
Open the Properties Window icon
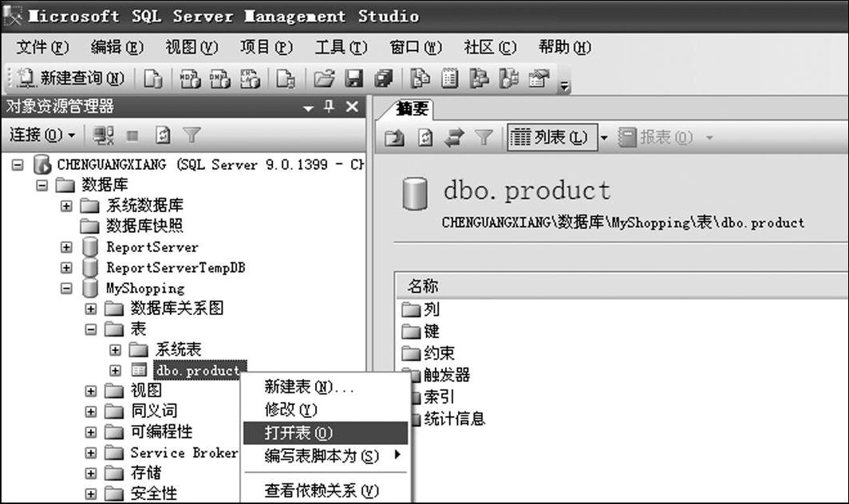(539, 79)
